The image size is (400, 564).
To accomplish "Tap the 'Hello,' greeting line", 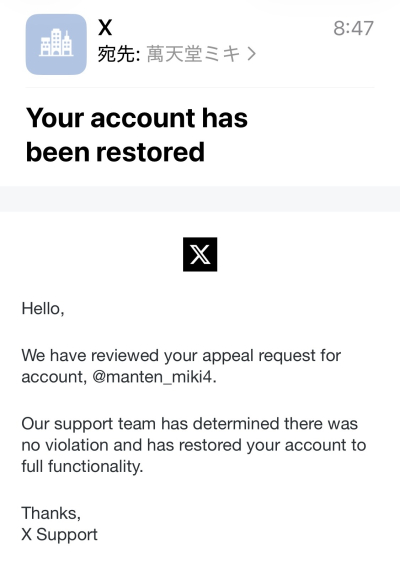I will [43, 309].
